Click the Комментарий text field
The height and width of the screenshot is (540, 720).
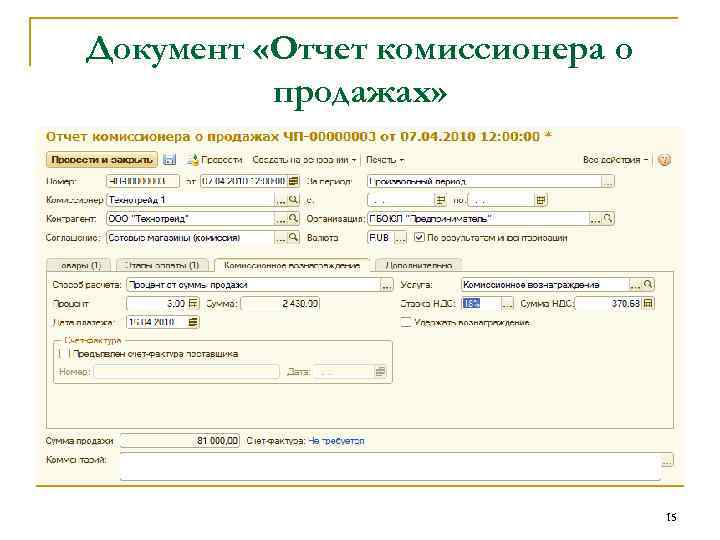click(390, 466)
